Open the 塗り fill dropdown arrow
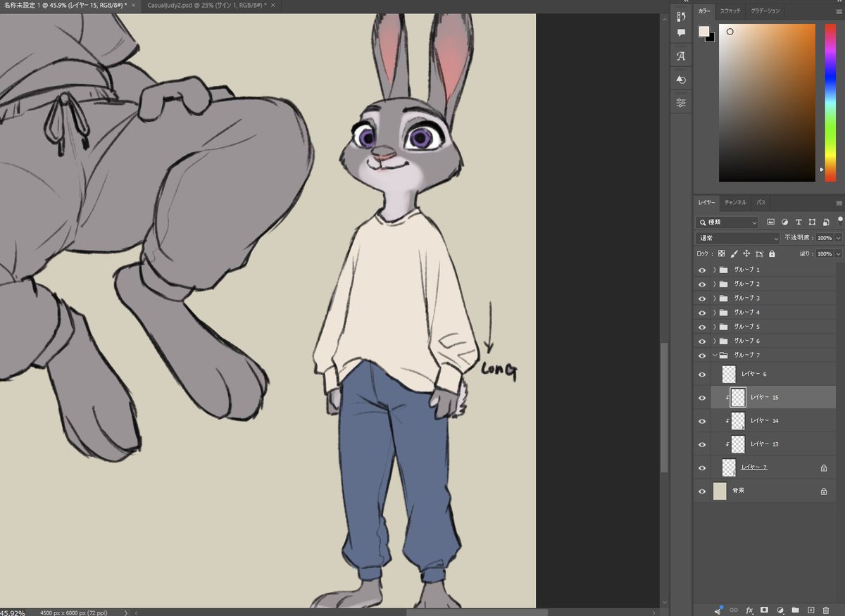Screen dimensions: 845x616 [838, 253]
